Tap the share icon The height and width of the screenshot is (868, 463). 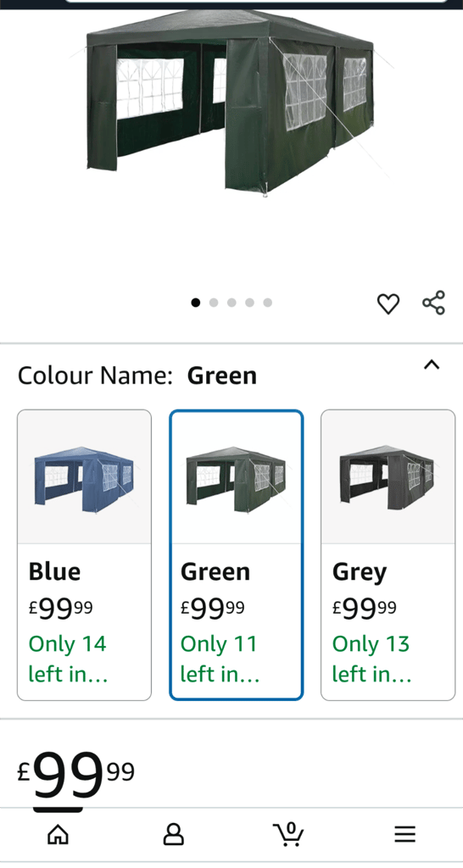click(433, 303)
